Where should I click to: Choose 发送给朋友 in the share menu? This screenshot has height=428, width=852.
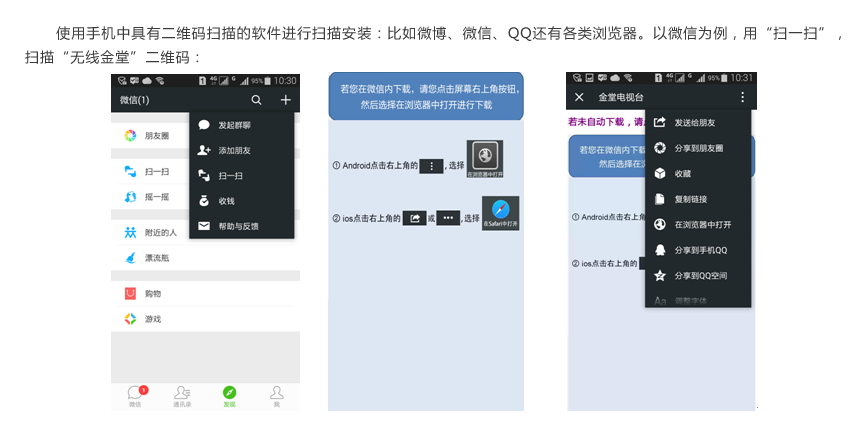click(694, 122)
